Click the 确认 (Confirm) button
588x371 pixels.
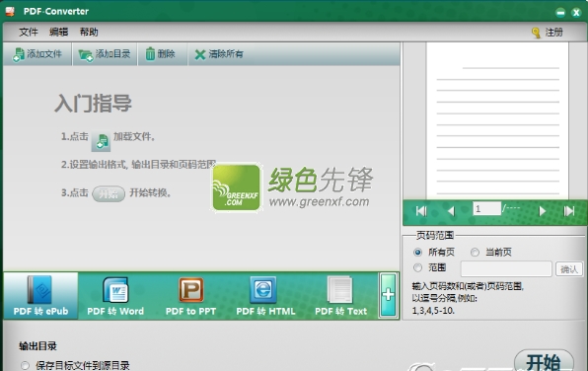(x=568, y=269)
